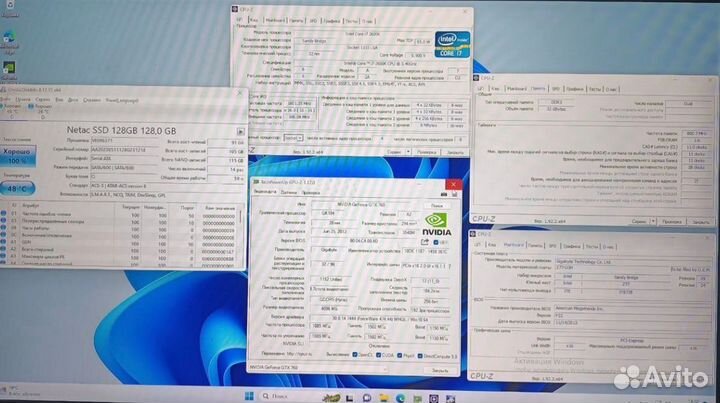Click the Закрыть button in GPU-Z
This screenshot has height=403, width=720.
[440, 369]
